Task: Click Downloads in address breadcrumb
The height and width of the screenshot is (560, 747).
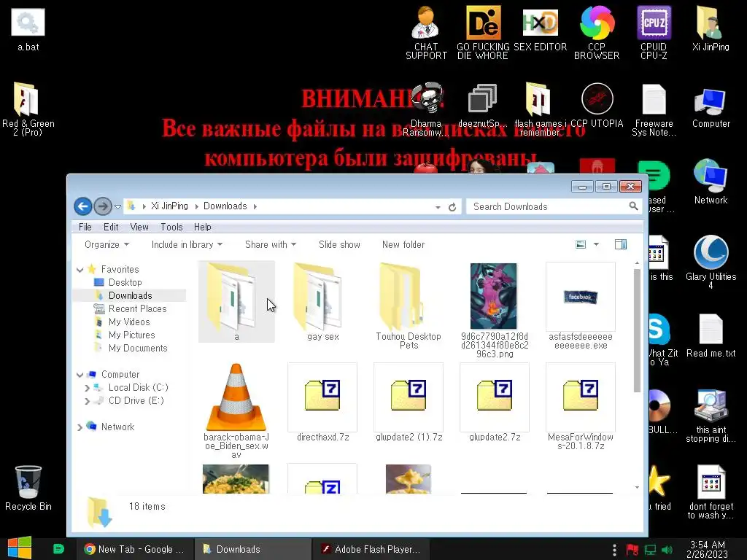Action: tap(225, 206)
